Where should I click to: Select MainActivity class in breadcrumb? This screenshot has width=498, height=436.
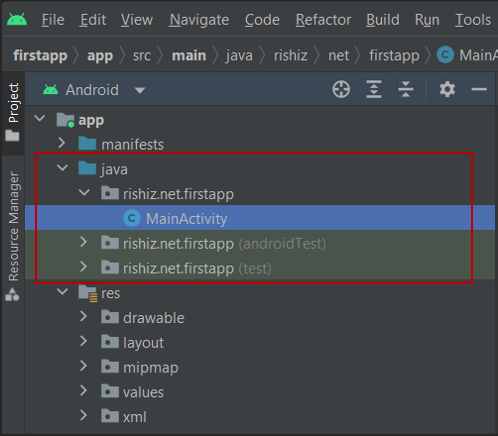pyautogui.click(x=467, y=55)
